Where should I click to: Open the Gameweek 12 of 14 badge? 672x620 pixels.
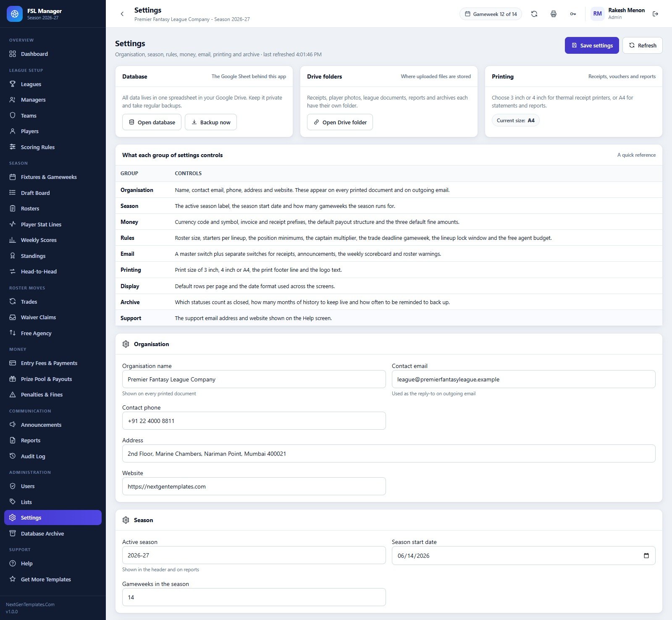[x=491, y=14]
